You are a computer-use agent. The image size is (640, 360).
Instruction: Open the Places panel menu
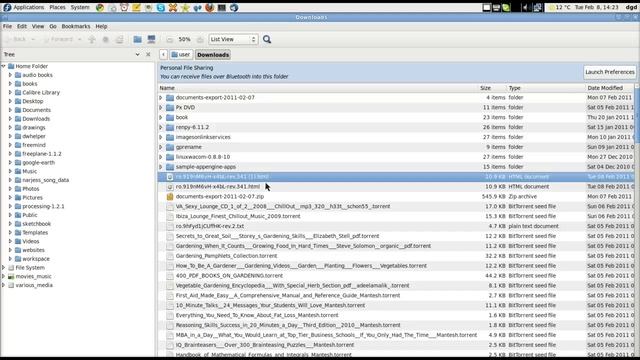click(x=57, y=7)
